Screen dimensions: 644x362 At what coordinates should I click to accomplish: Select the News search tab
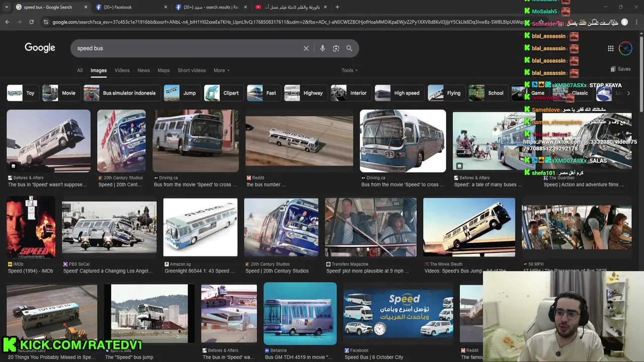click(143, 70)
